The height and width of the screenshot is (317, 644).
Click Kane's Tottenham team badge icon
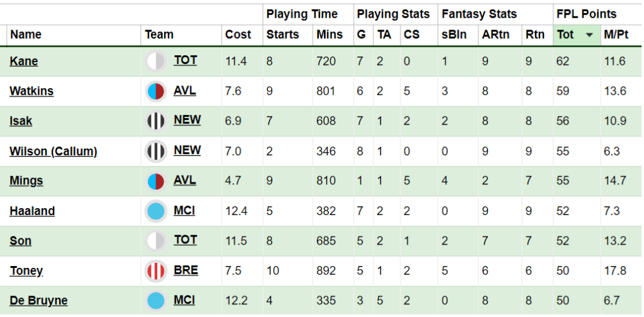pos(155,61)
